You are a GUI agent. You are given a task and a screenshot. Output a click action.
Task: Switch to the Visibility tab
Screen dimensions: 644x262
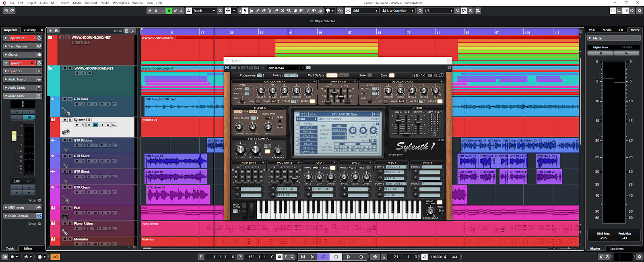point(30,30)
